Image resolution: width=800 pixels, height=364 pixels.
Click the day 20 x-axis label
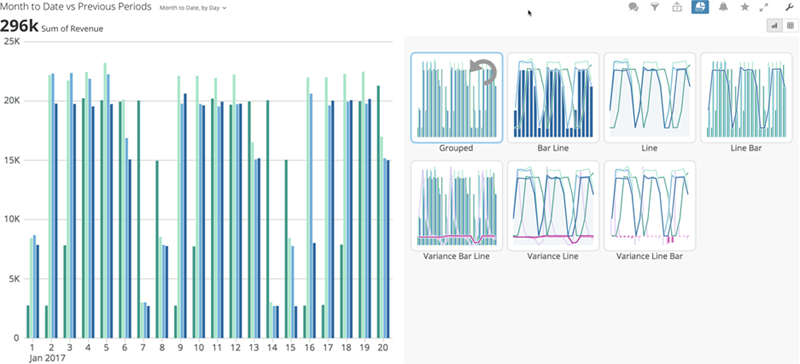coord(383,347)
